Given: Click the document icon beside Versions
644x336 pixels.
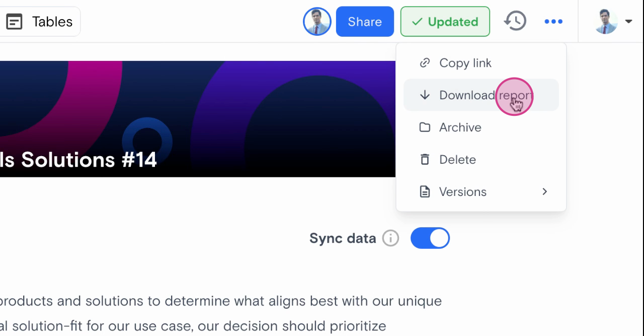Looking at the screenshot, I should [425, 192].
